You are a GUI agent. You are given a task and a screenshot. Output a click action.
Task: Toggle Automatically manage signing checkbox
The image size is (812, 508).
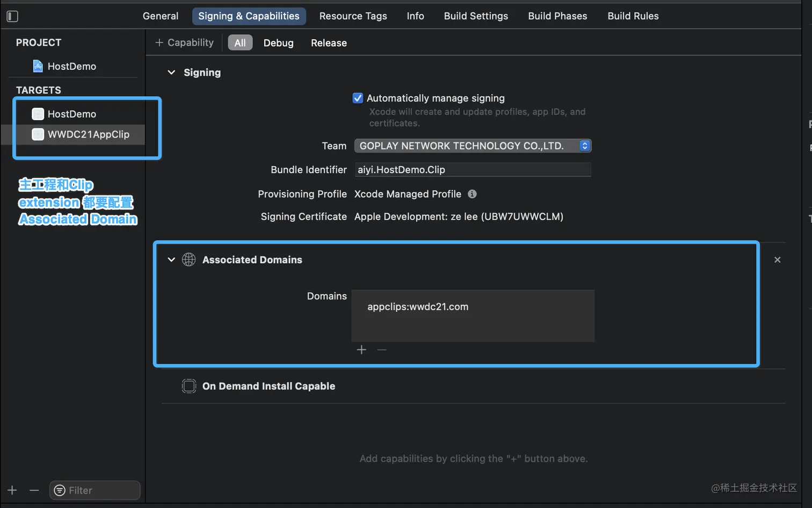(358, 98)
